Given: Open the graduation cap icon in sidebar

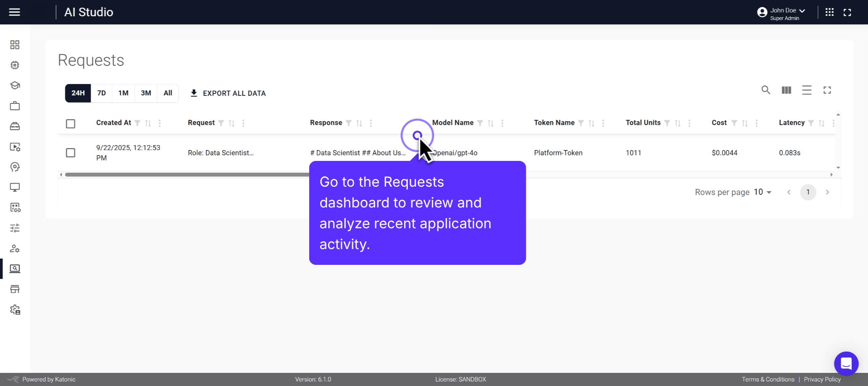Looking at the screenshot, I should 15,85.
